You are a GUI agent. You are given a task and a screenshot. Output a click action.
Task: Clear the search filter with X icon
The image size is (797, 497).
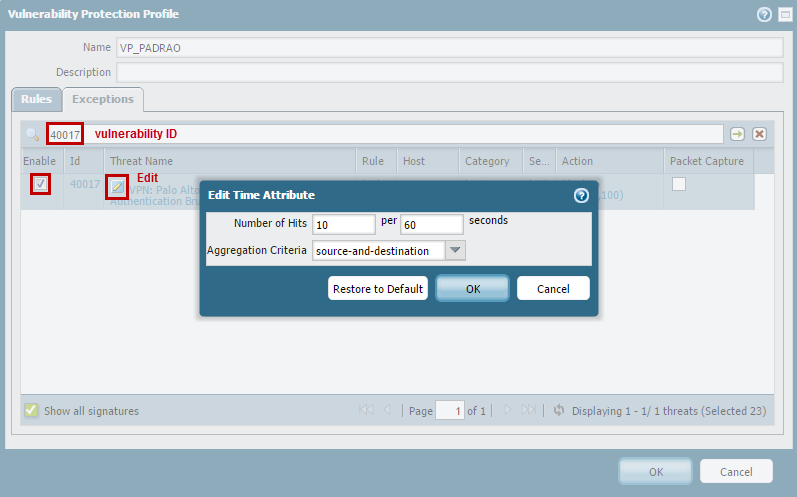759,134
